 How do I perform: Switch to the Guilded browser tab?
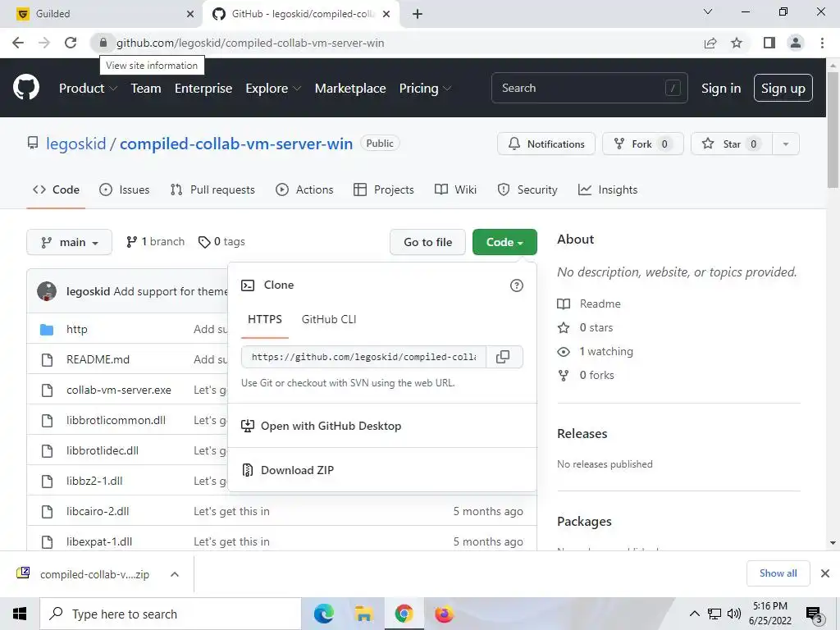tap(102, 14)
